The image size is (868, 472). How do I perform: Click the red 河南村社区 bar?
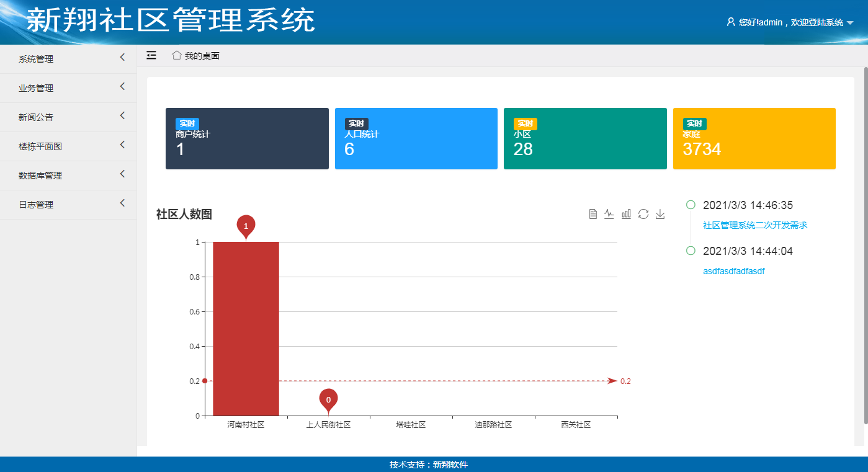coord(246,329)
